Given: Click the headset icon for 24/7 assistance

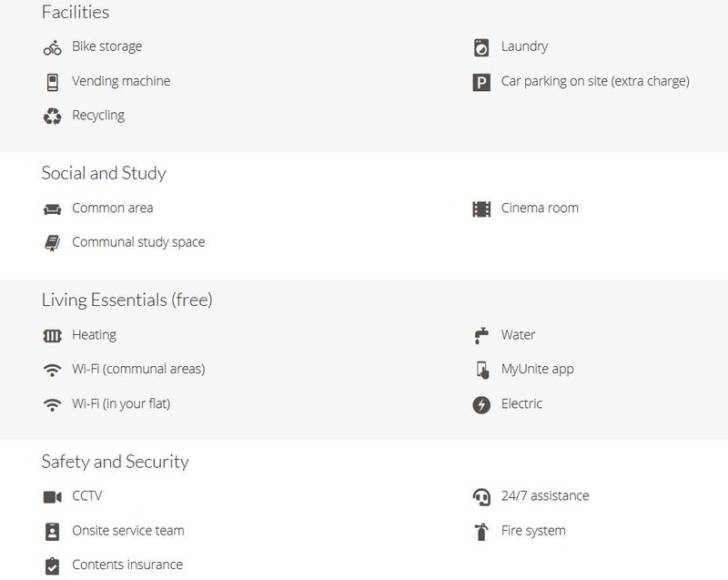Looking at the screenshot, I should pos(481,497).
